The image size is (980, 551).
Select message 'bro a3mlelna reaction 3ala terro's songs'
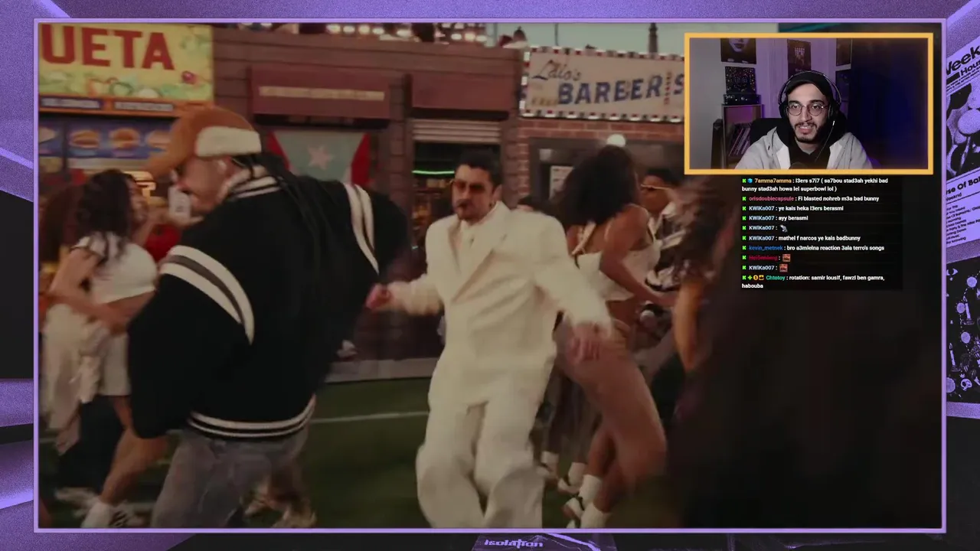(835, 248)
